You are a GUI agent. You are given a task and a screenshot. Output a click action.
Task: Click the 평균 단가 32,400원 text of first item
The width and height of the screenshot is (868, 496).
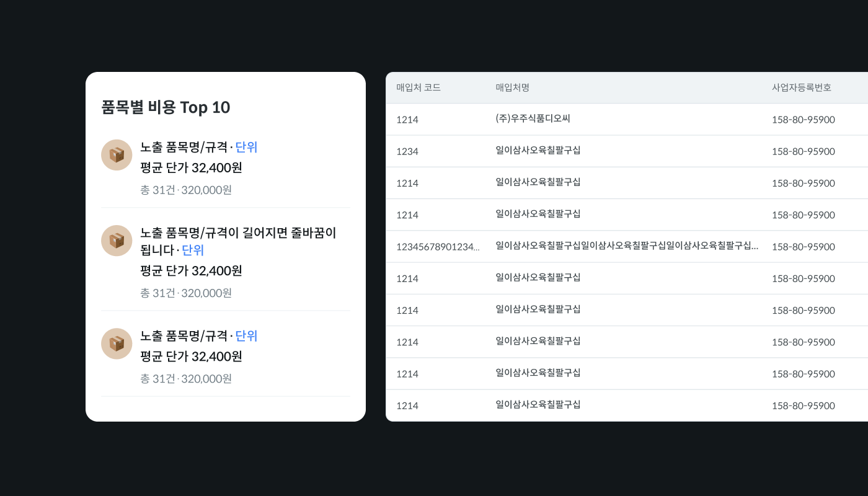[191, 168]
